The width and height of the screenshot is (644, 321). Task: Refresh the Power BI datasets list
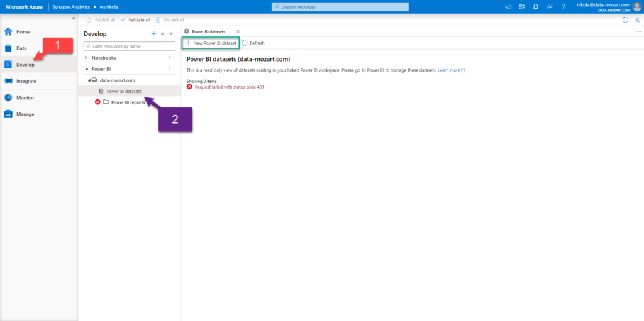tap(253, 43)
